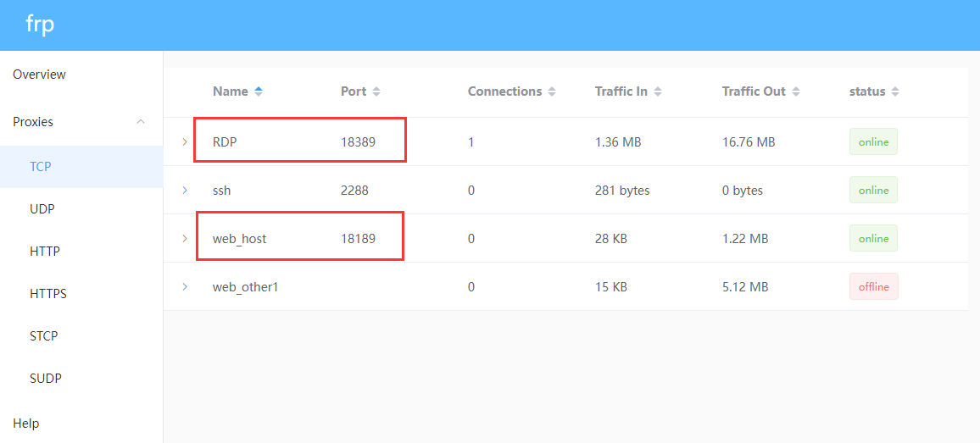The width and height of the screenshot is (980, 443).
Task: Expand the RDP proxy row
Action: [x=185, y=142]
